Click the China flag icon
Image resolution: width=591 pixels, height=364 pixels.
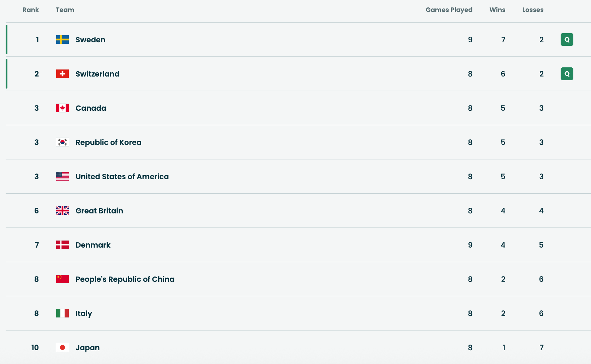pyautogui.click(x=62, y=279)
